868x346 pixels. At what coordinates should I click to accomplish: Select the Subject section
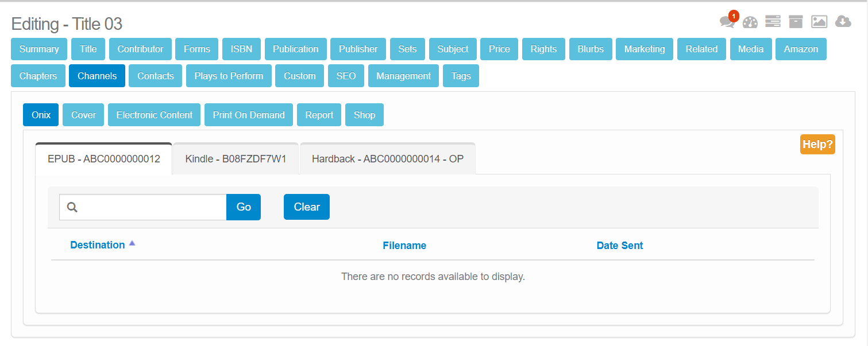(x=453, y=49)
